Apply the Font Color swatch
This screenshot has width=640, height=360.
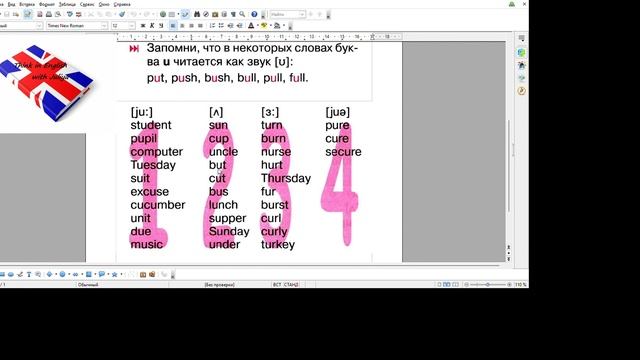[251, 25]
